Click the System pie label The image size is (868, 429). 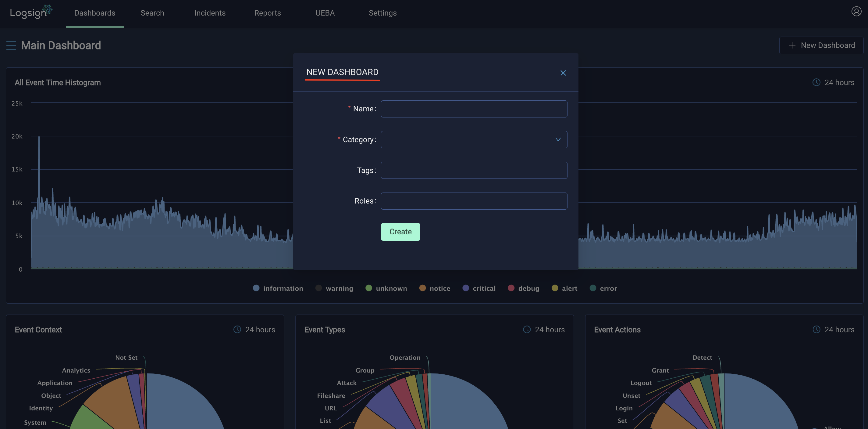[x=35, y=422]
